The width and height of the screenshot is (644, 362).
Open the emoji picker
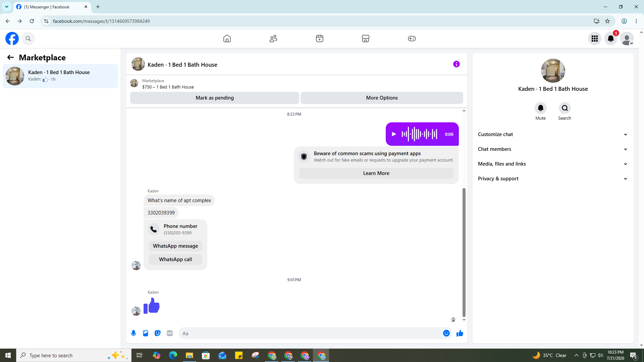coord(446,333)
